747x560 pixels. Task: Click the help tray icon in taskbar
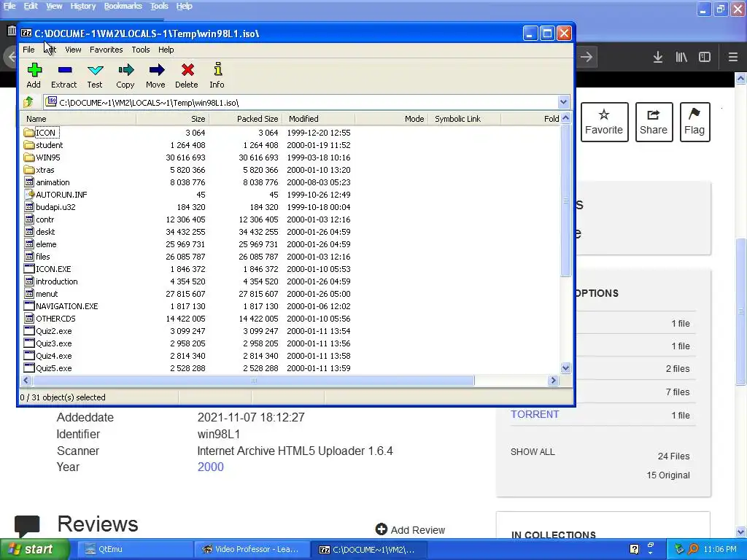(x=634, y=549)
